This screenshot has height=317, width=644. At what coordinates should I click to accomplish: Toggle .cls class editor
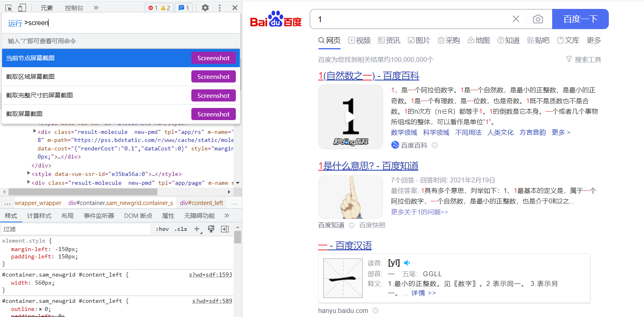coord(181,229)
